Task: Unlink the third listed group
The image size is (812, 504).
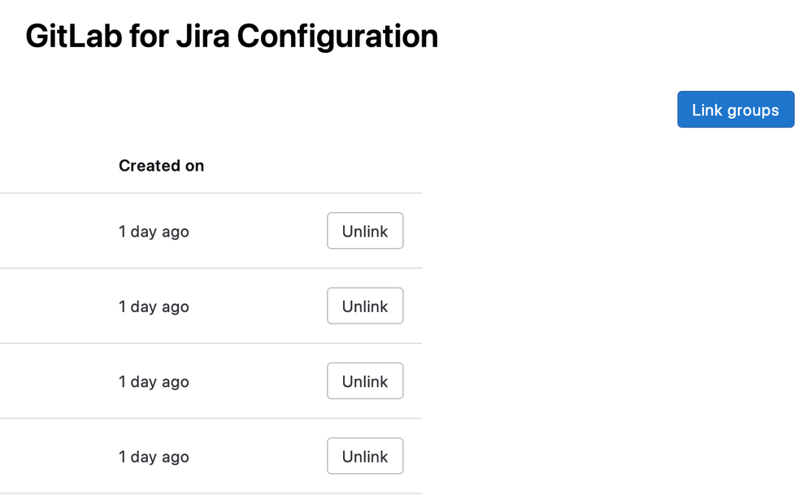Action: tap(365, 380)
